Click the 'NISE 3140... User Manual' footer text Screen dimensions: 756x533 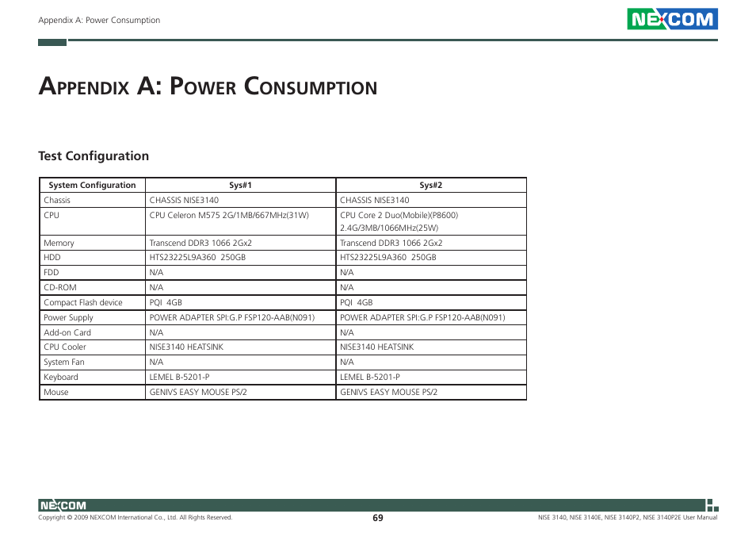[x=628, y=518]
